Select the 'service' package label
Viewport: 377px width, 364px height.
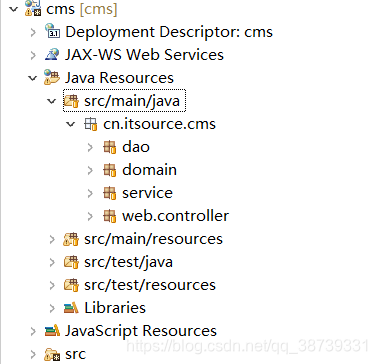(x=147, y=193)
